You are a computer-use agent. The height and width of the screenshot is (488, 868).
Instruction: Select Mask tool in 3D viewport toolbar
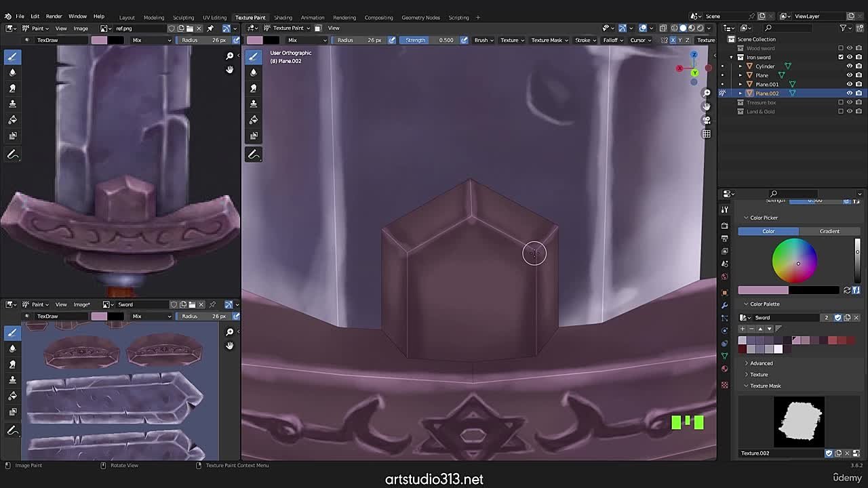pos(254,136)
